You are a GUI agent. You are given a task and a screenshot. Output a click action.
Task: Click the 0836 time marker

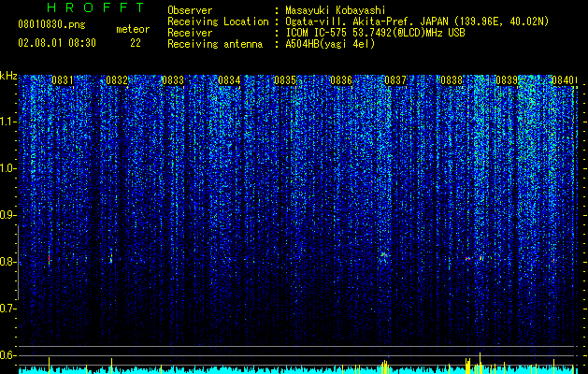(341, 80)
